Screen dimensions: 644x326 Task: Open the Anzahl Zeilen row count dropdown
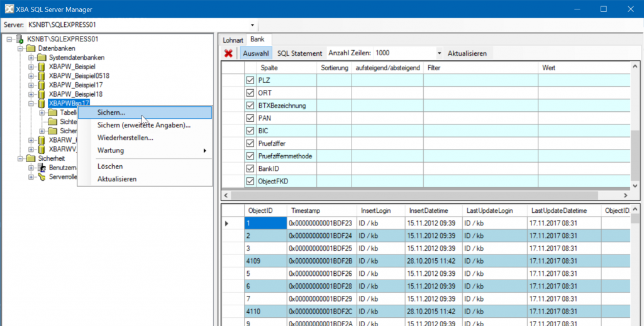440,53
